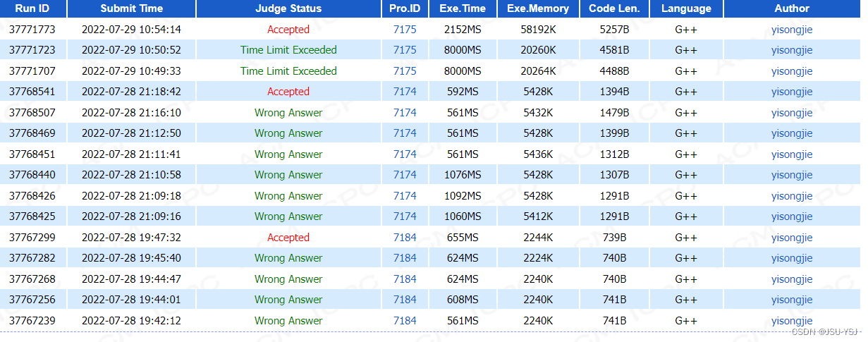This screenshot has height=342, width=868.
Task: Open author yisongjie in run 37768507
Action: tap(792, 113)
